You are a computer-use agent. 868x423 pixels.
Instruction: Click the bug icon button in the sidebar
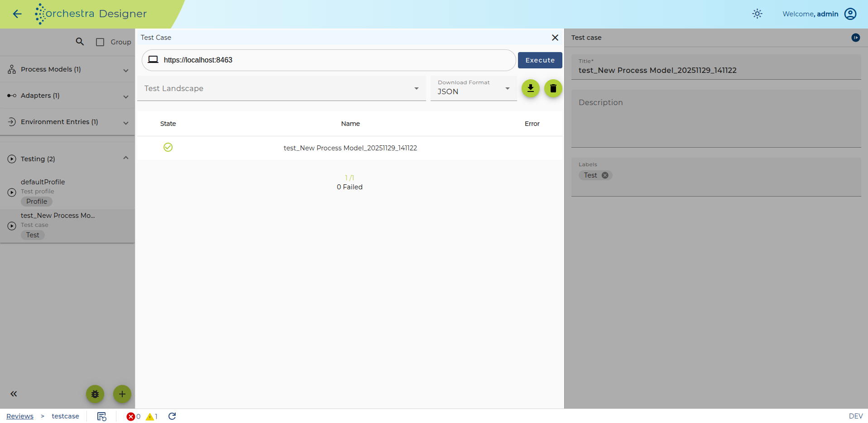tap(95, 394)
